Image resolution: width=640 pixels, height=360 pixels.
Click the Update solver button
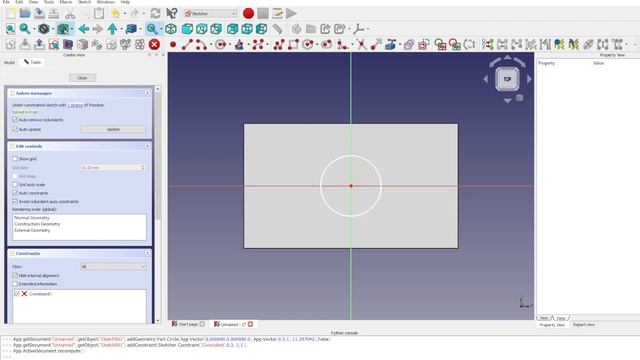[x=113, y=129]
